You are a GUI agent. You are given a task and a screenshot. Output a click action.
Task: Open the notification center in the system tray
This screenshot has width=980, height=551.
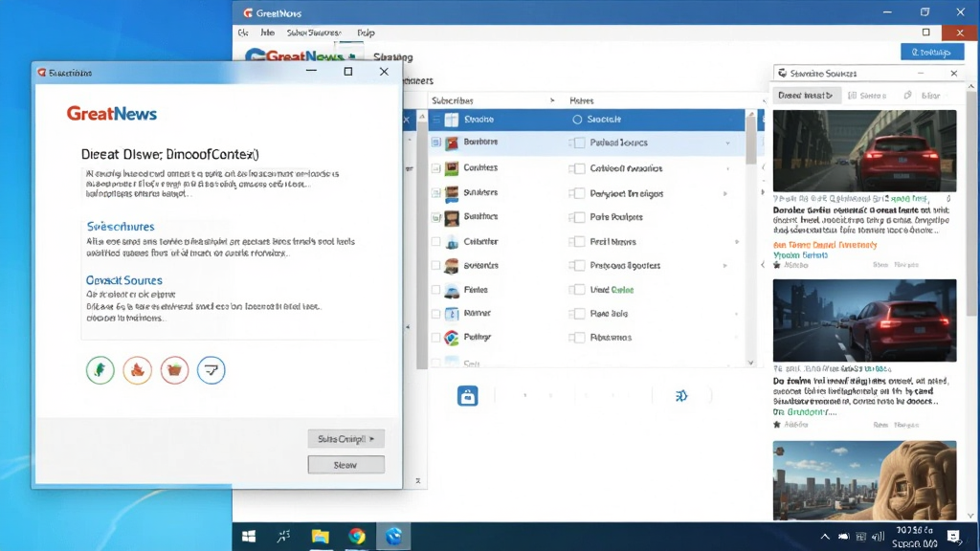(x=953, y=536)
